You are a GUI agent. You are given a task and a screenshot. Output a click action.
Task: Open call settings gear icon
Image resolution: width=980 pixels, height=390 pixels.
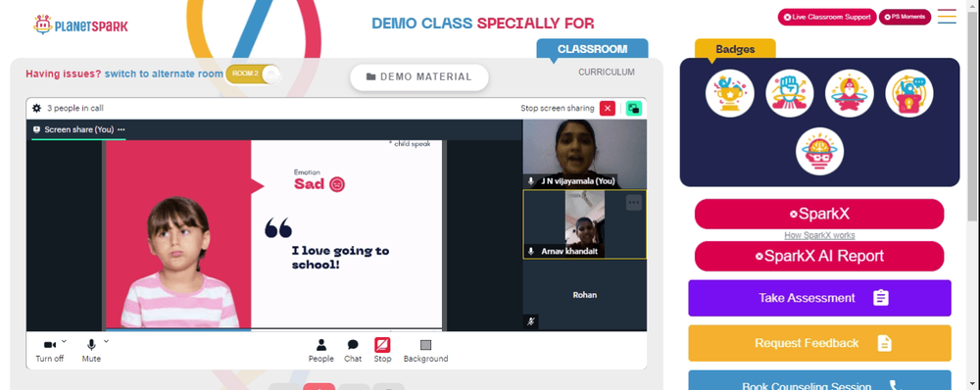click(37, 108)
